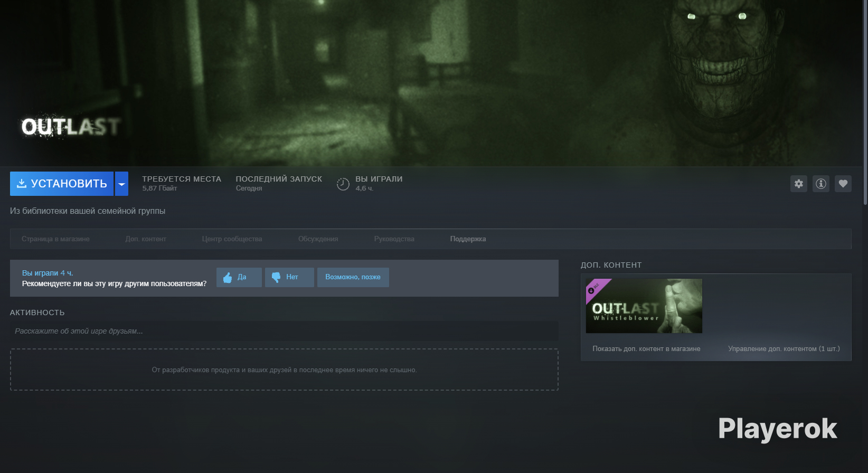Click ПОСЛЕДНИЙ ЗАПУСК Сегодня text

coord(279,183)
